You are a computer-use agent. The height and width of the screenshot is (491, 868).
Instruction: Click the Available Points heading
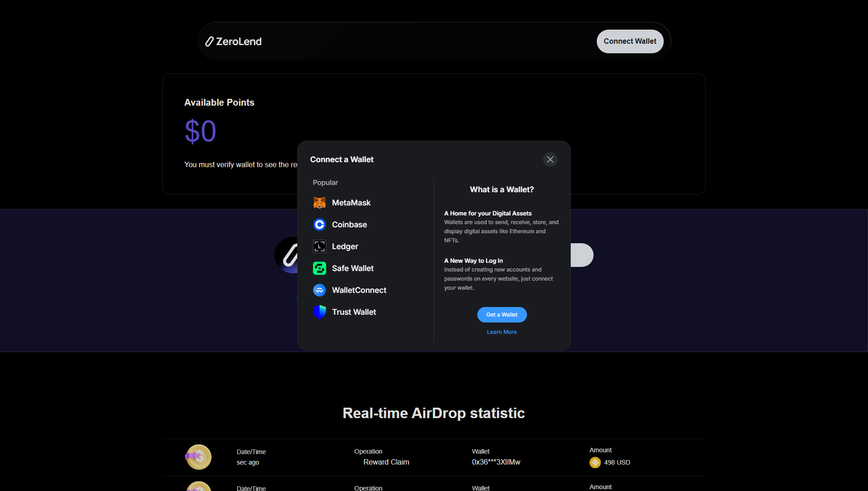[x=219, y=102]
